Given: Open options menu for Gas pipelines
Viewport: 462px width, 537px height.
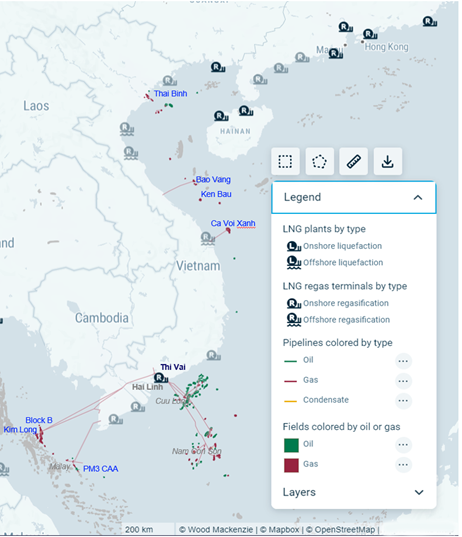Looking at the screenshot, I should (403, 380).
